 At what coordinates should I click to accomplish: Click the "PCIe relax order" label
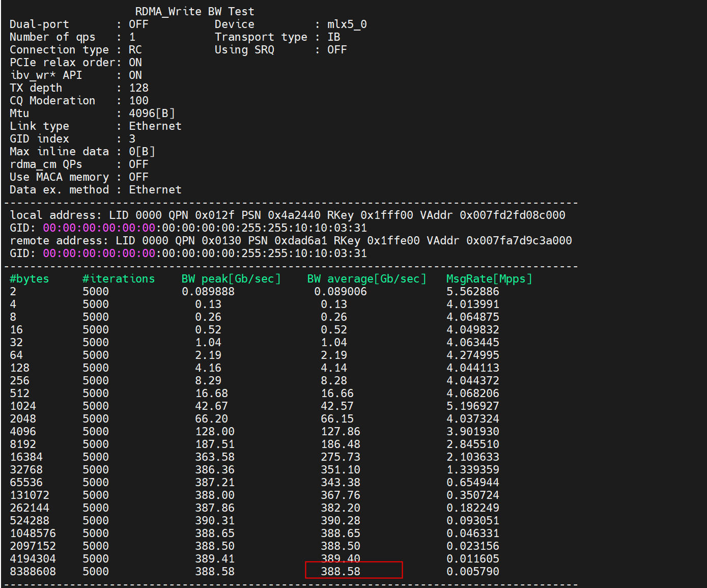pos(63,62)
